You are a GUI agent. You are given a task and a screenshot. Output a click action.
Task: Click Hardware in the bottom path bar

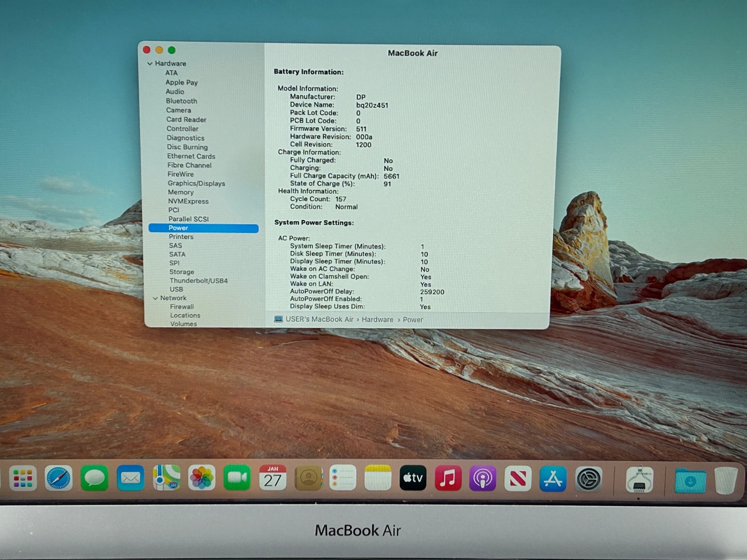click(x=377, y=320)
